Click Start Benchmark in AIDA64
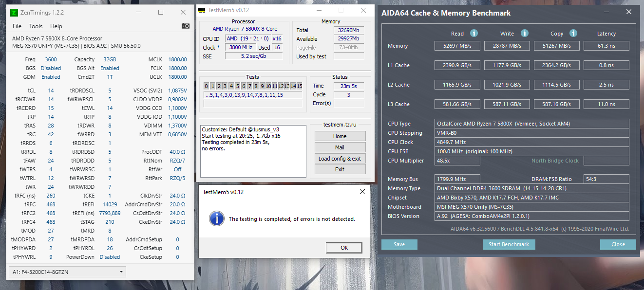 tap(509, 244)
